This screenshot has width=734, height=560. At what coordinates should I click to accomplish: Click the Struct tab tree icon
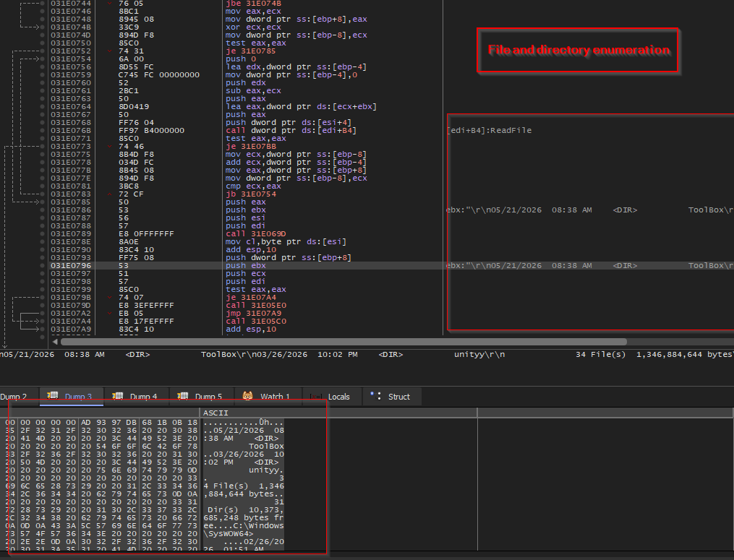click(375, 396)
